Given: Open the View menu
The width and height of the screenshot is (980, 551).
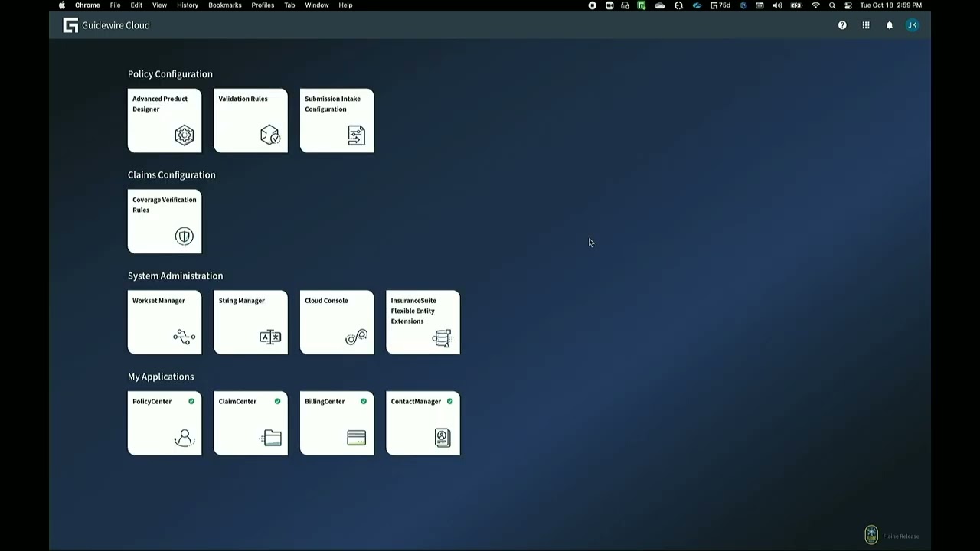Looking at the screenshot, I should click(159, 5).
